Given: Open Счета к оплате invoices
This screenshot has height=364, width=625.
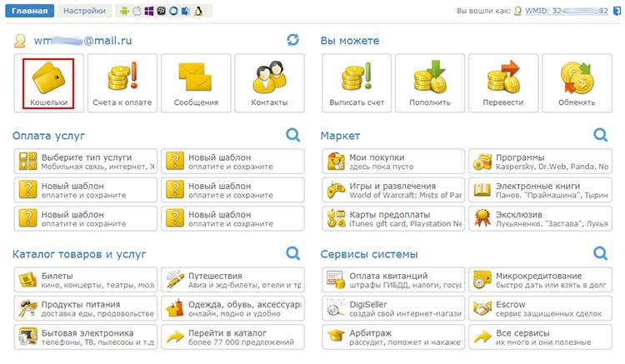Looking at the screenshot, I should coord(122,83).
